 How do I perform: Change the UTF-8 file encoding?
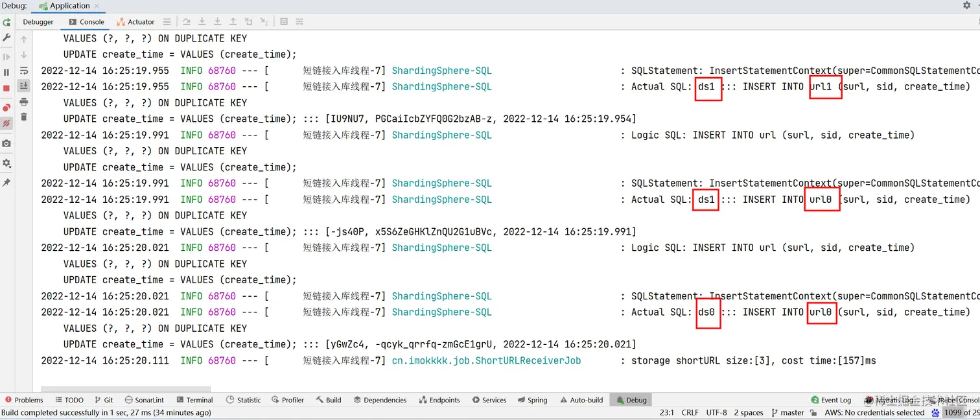click(716, 412)
